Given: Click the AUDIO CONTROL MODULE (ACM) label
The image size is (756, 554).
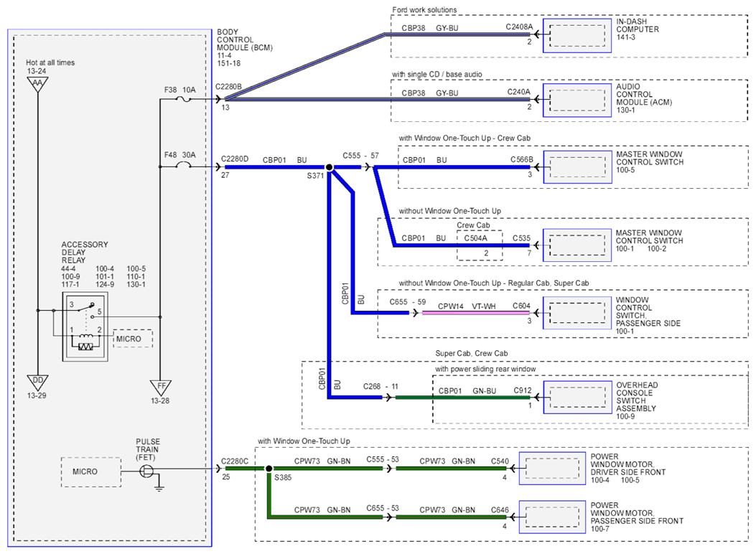Looking at the screenshot, I should click(644, 95).
